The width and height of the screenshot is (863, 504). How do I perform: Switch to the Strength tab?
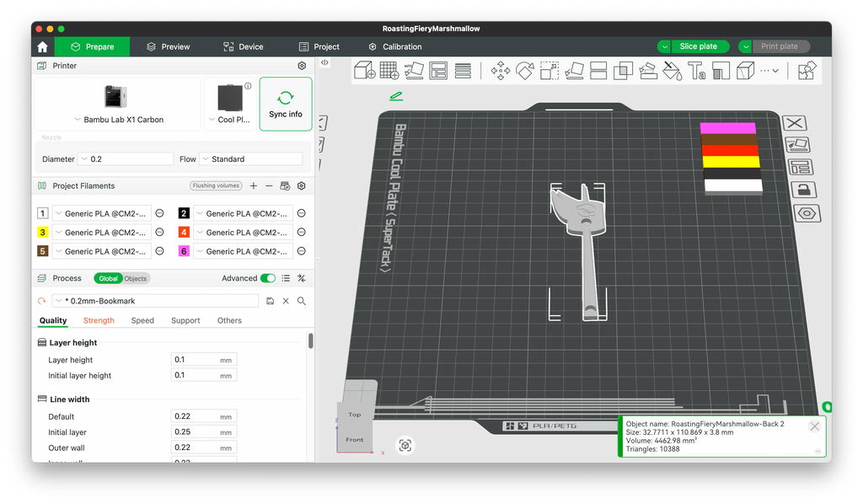click(99, 320)
